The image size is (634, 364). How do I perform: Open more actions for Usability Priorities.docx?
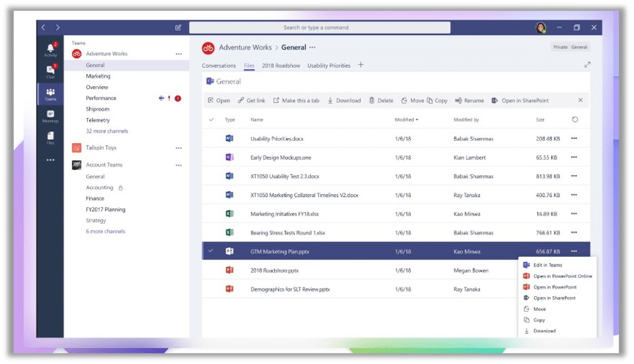[x=574, y=138]
